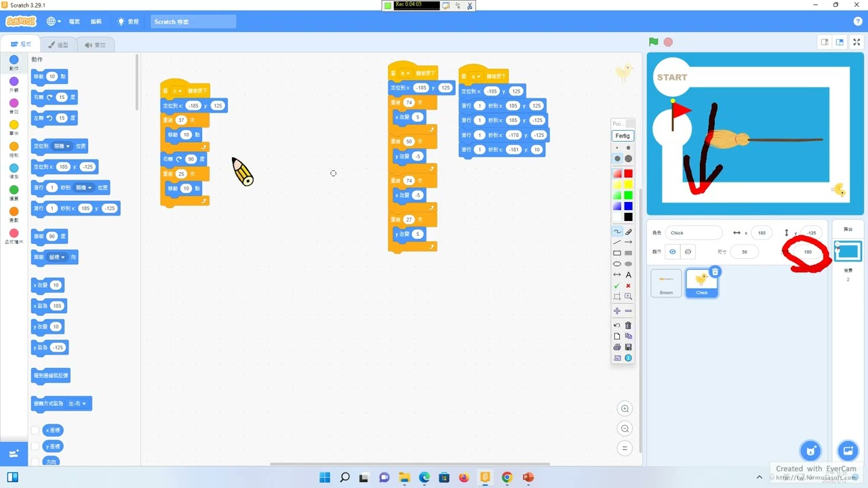Select the ellipse outline tool

pos(617,264)
